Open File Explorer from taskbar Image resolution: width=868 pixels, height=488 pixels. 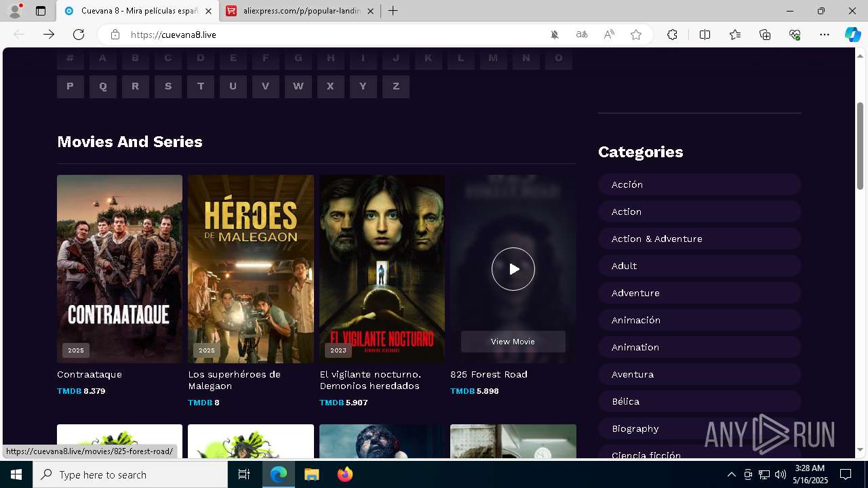[311, 474]
